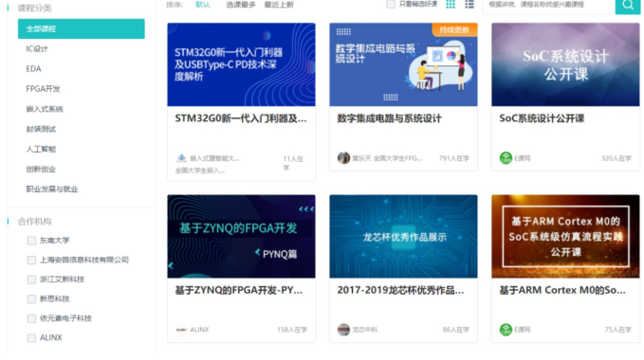Click the ALINX provider name under ZYNQ course
Viewport: 644px width, 360px height.
199,330
